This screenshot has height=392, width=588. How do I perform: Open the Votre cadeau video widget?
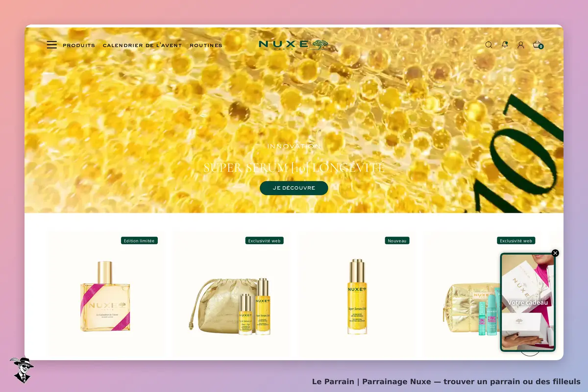tap(528, 302)
